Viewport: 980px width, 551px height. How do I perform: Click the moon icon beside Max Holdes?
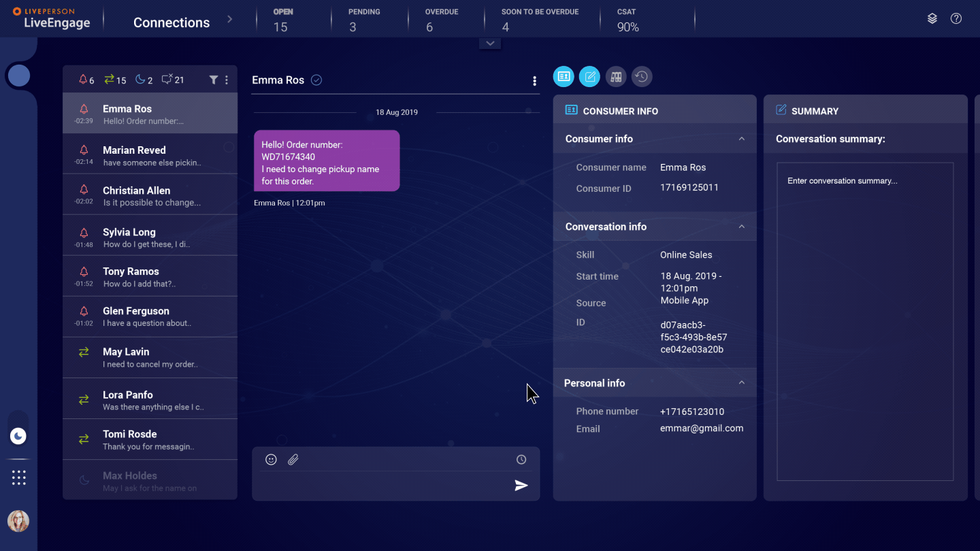pos(84,480)
